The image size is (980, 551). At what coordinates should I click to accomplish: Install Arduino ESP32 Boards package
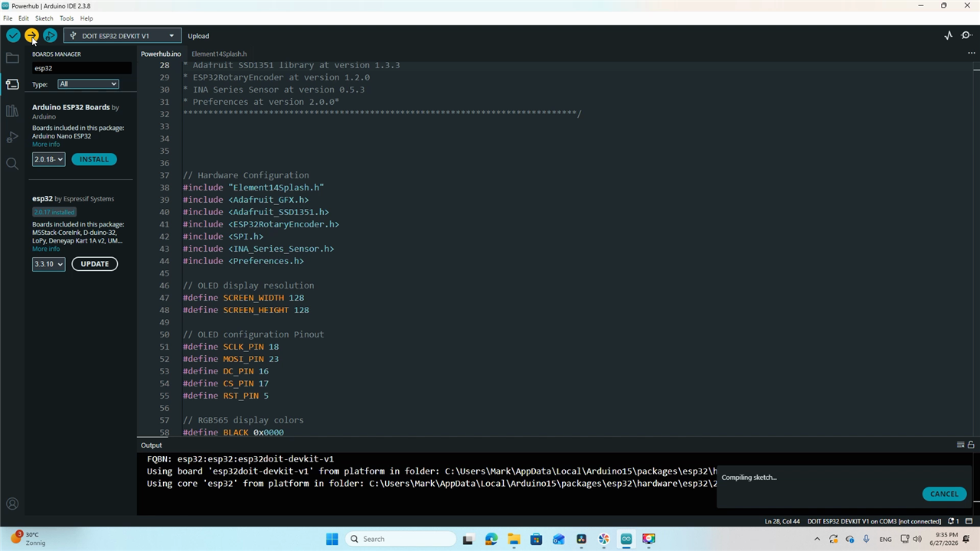[x=94, y=159]
